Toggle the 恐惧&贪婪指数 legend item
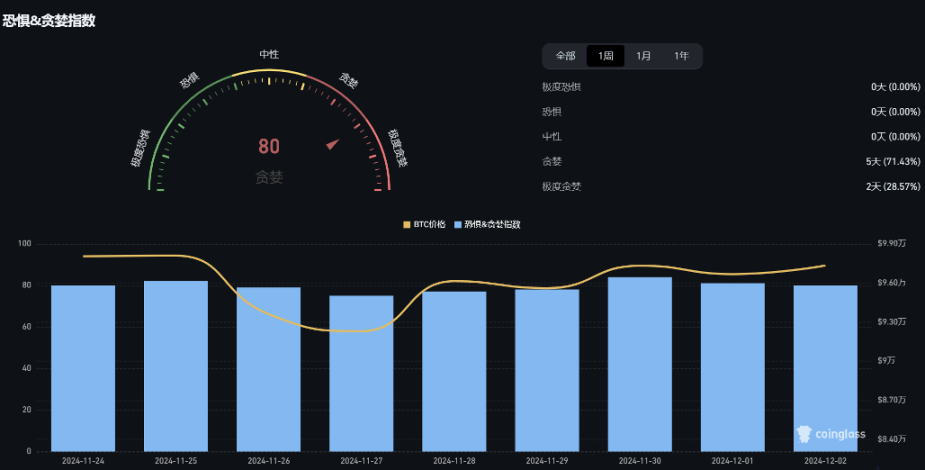 click(487, 224)
